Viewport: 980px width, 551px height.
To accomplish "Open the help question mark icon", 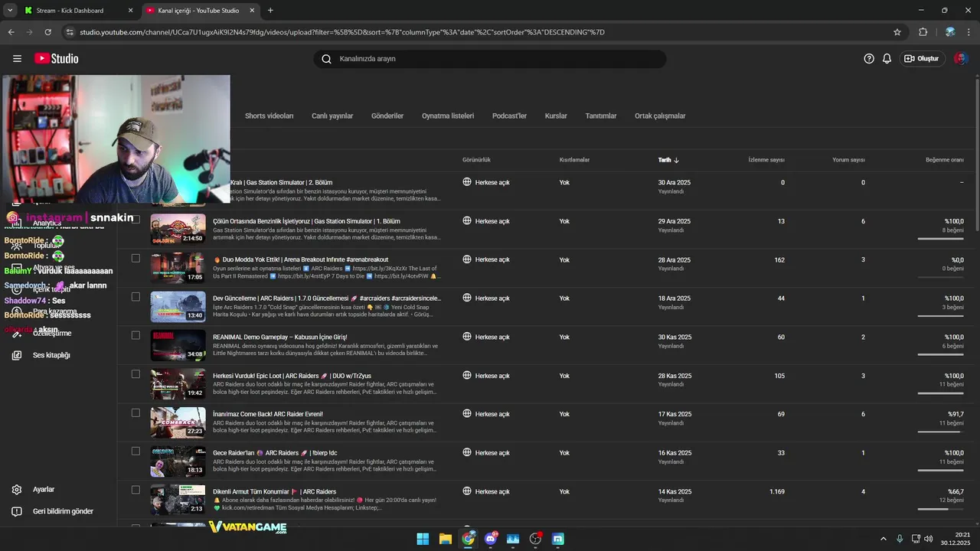I will [869, 58].
